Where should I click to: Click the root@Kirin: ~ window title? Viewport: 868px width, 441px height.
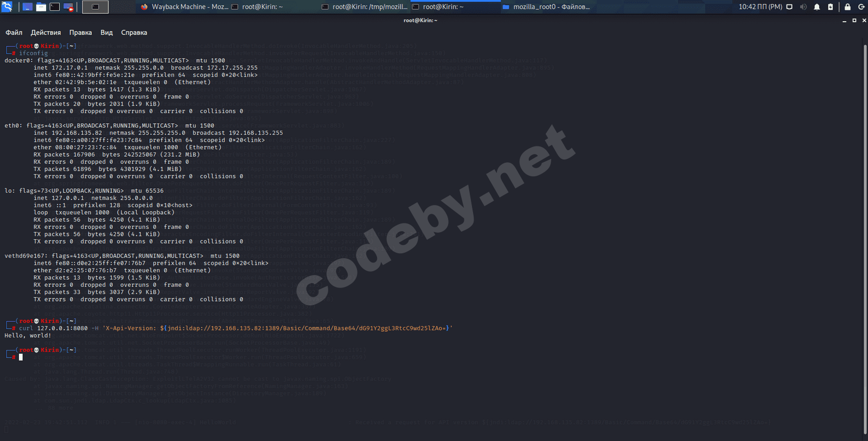click(x=420, y=21)
